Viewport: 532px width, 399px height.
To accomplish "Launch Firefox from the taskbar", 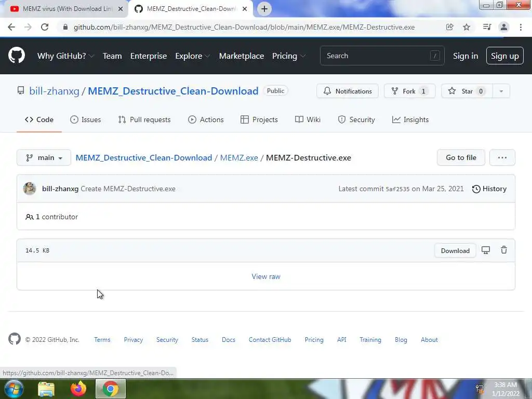I will (78, 389).
